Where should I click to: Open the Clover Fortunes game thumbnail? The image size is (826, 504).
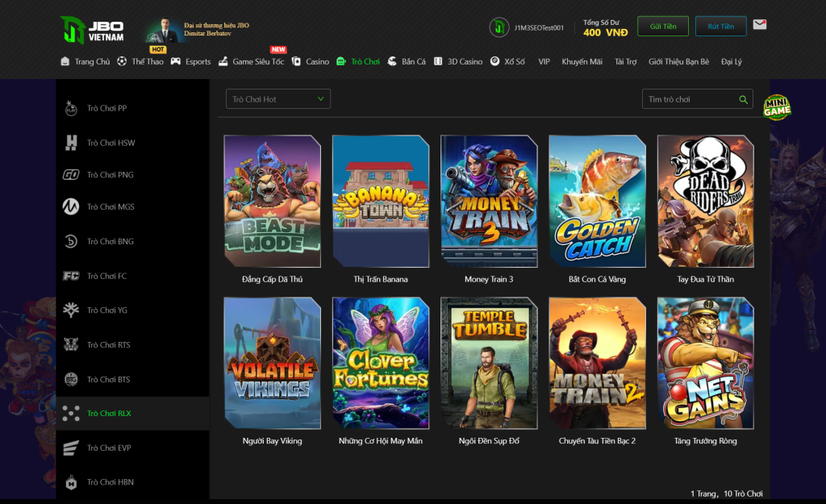coord(381,363)
